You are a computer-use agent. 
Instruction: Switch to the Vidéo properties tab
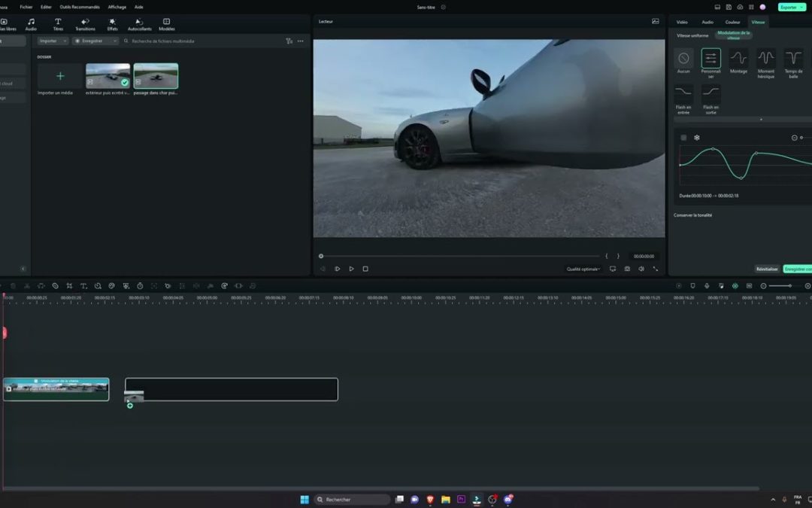coord(682,23)
